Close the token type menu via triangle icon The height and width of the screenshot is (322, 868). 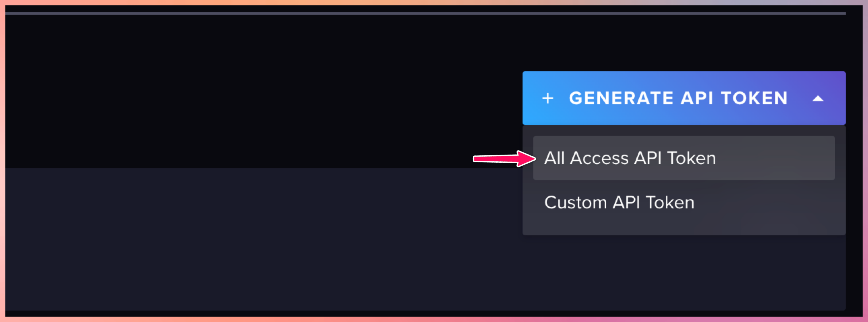tap(818, 98)
